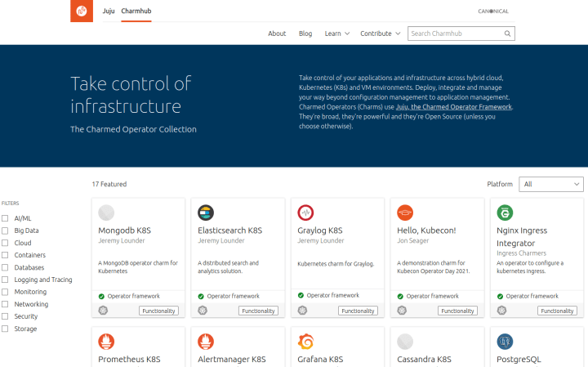Viewport: 588px width, 367px height.
Task: Switch to the Charmhub tab
Action: [x=136, y=11]
